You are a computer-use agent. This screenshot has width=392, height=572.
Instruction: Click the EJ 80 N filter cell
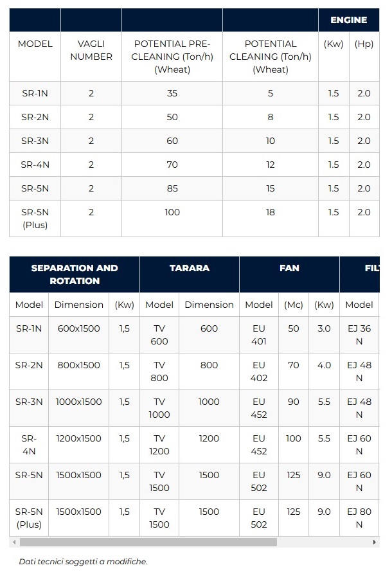pos(359,518)
